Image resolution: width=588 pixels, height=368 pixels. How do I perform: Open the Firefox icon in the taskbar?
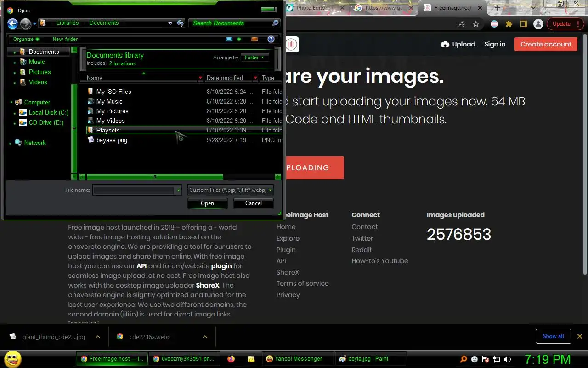231,359
